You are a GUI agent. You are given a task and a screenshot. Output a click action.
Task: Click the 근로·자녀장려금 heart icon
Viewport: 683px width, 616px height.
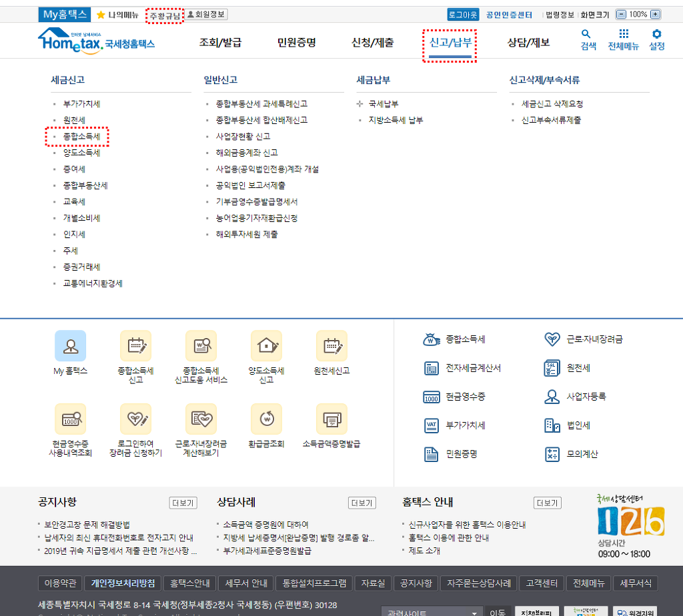pos(552,339)
